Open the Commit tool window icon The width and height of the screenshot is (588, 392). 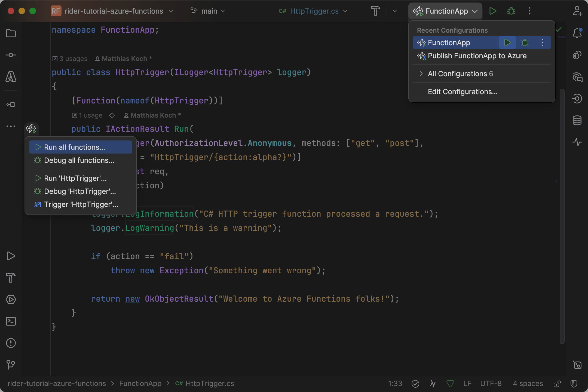11,55
